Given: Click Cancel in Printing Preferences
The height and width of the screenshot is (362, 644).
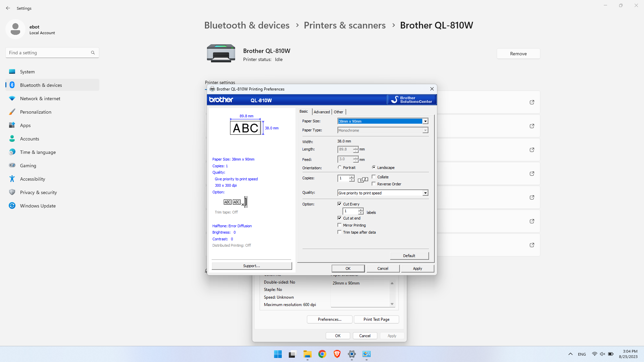Looking at the screenshot, I should pyautogui.click(x=383, y=268).
